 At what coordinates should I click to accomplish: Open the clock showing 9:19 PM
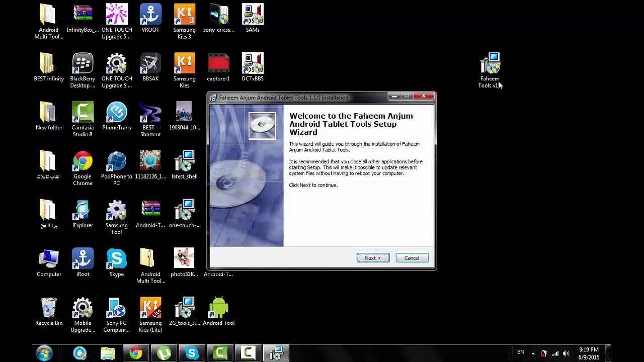589,353
